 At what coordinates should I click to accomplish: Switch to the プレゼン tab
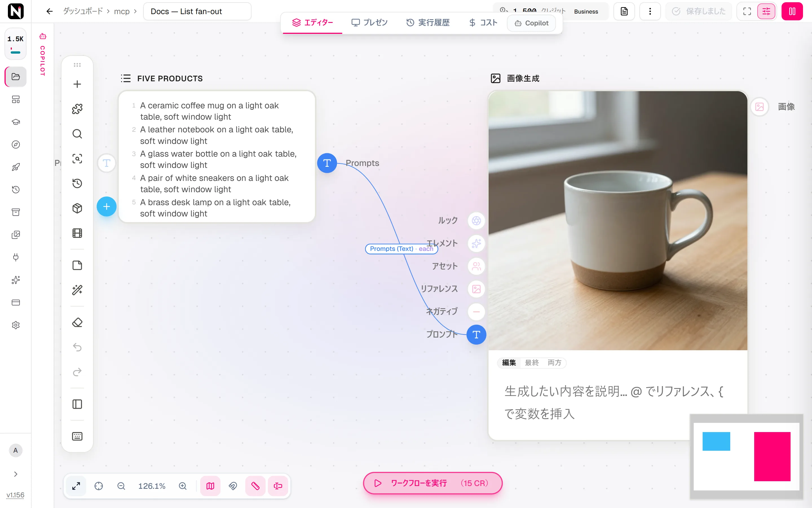coord(369,23)
